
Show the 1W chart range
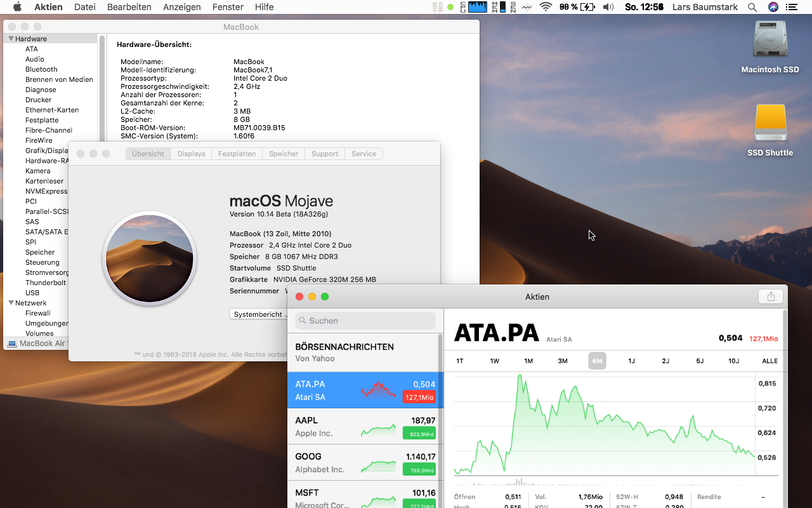494,361
